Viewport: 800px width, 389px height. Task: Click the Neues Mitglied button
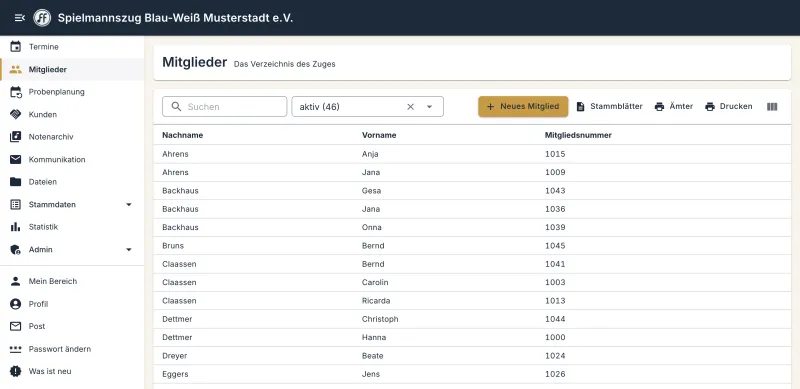[523, 107]
